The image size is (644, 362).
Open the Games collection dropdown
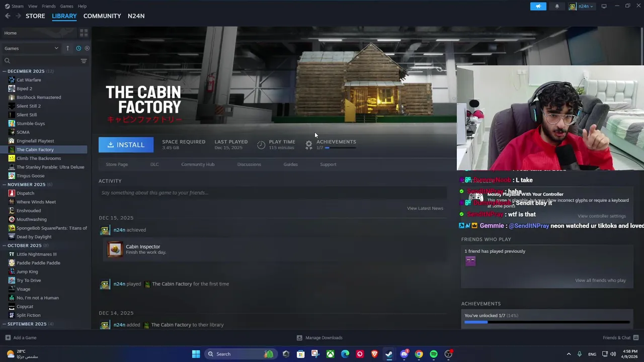31,48
